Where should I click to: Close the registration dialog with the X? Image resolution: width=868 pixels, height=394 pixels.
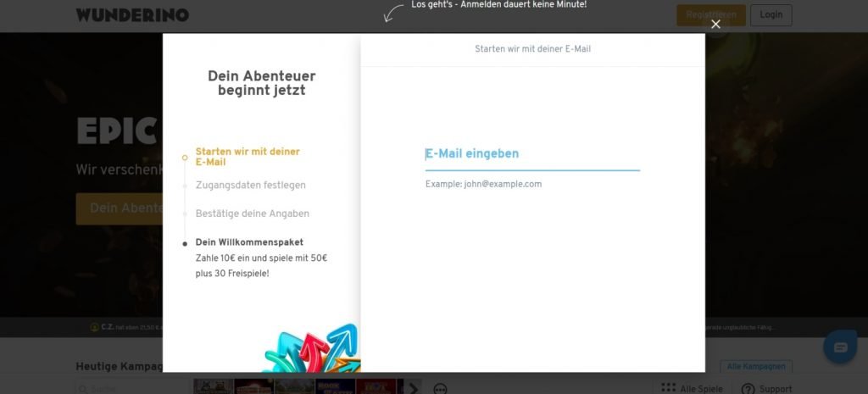pos(715,24)
